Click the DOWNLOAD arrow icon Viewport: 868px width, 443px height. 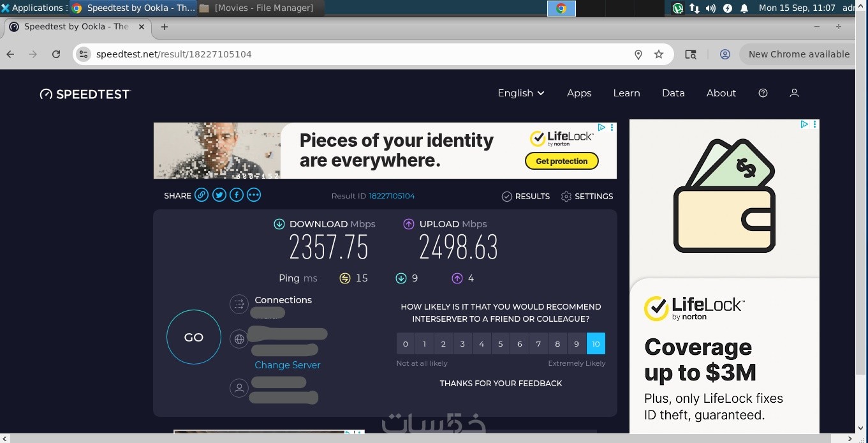pyautogui.click(x=279, y=224)
